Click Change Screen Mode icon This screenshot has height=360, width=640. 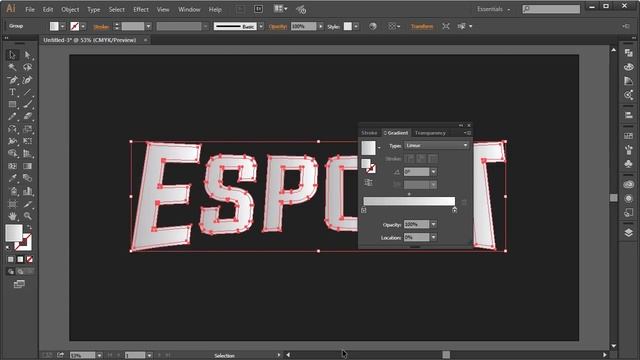coord(19,284)
